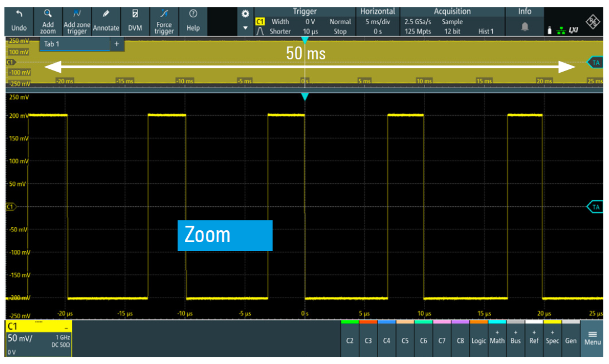Open the DVM digital voltmeter
This screenshot has width=609, height=364.
(x=135, y=14)
